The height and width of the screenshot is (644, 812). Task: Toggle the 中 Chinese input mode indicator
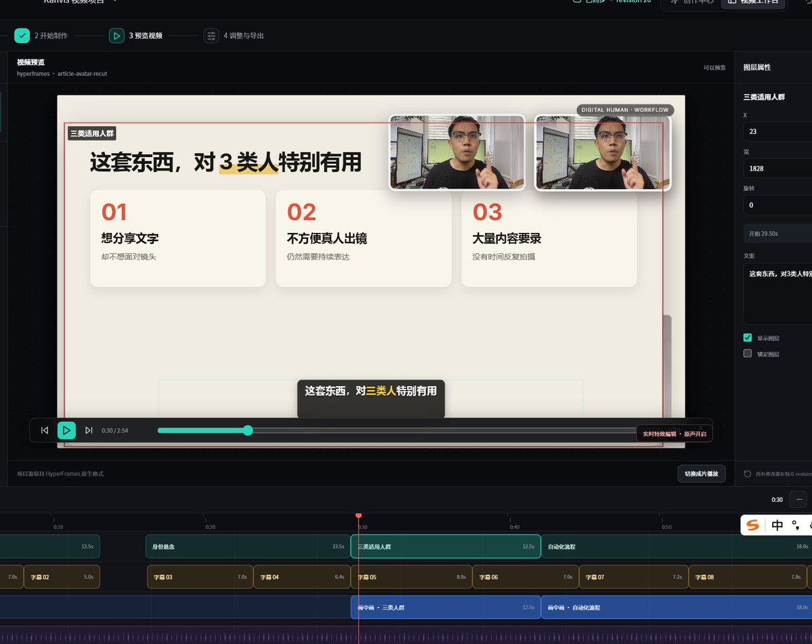click(777, 525)
